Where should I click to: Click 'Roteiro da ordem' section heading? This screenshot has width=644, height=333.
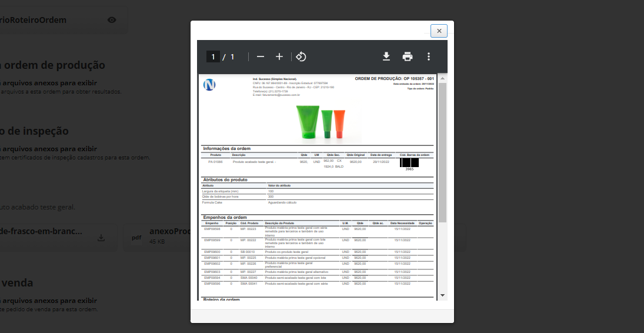tap(221, 299)
